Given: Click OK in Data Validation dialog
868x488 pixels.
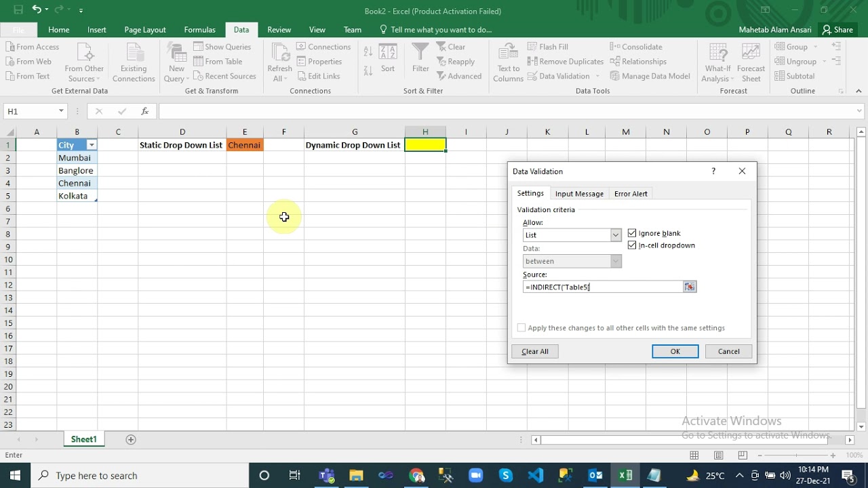Looking at the screenshot, I should tap(675, 351).
